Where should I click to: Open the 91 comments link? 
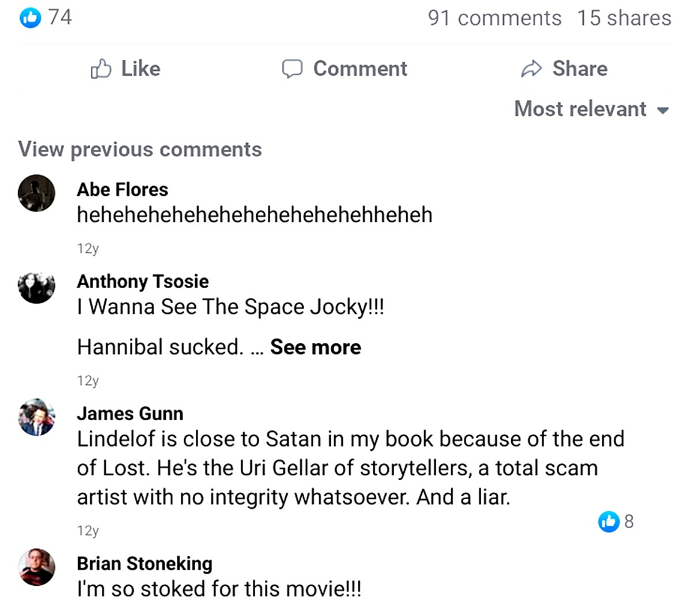tap(494, 18)
